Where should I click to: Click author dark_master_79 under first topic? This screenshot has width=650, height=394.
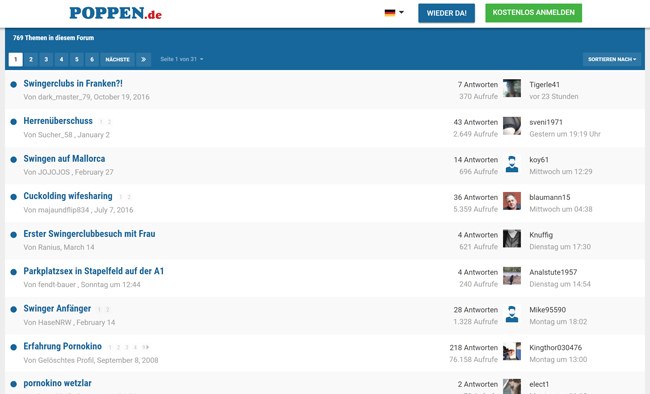(64, 97)
